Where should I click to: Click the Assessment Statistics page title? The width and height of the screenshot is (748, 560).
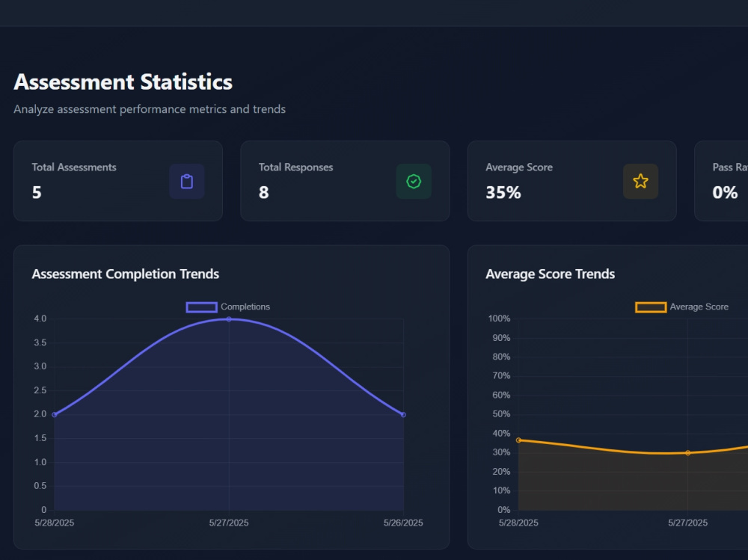[123, 82]
